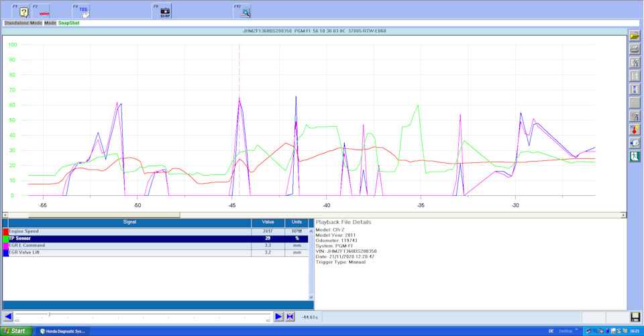The width and height of the screenshot is (644, 336).
Task: Click the Signal column header
Action: pyautogui.click(x=129, y=222)
